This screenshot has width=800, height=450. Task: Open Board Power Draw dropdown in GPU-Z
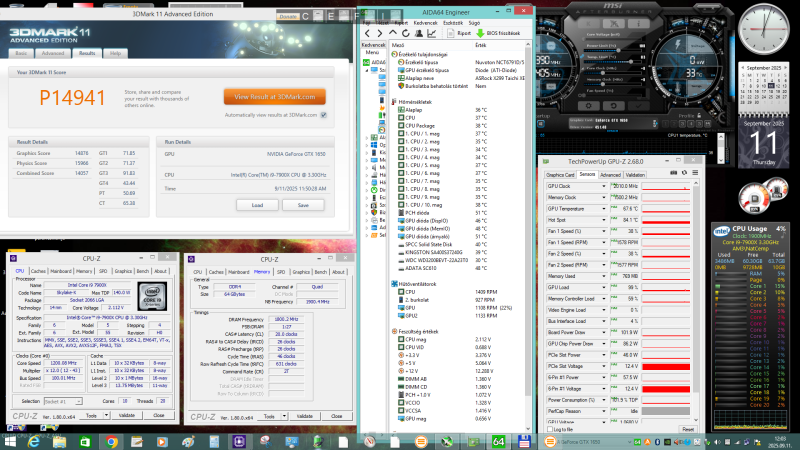click(604, 333)
